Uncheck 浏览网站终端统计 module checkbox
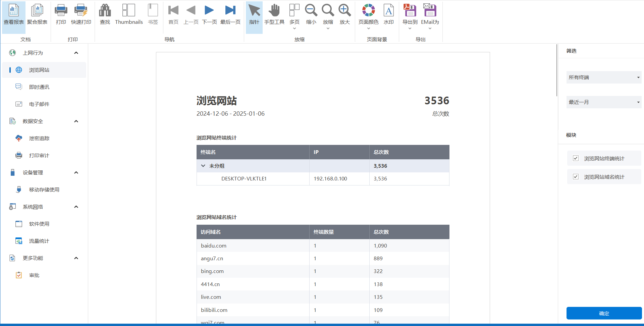Image resolution: width=644 pixels, height=326 pixels. click(576, 158)
